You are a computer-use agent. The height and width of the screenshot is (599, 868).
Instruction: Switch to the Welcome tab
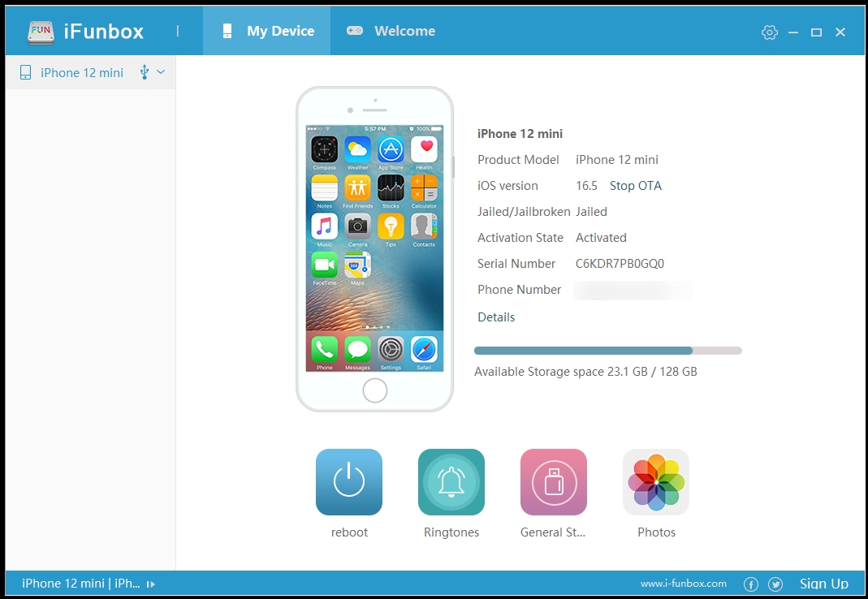click(x=391, y=31)
